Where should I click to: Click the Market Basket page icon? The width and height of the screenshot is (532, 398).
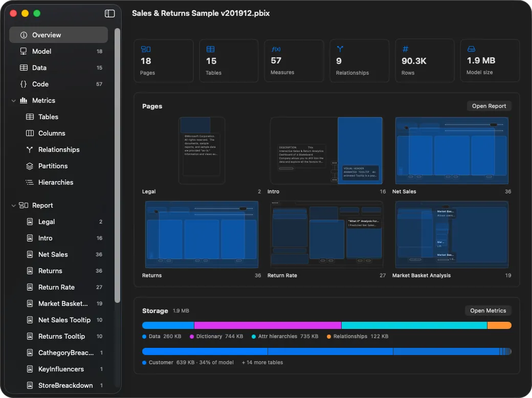tap(30, 303)
